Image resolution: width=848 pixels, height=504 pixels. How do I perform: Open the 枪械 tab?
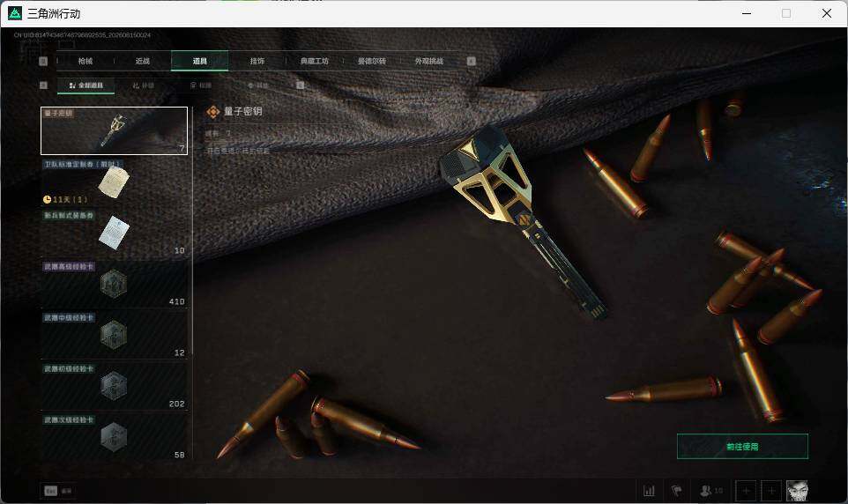pos(86,61)
